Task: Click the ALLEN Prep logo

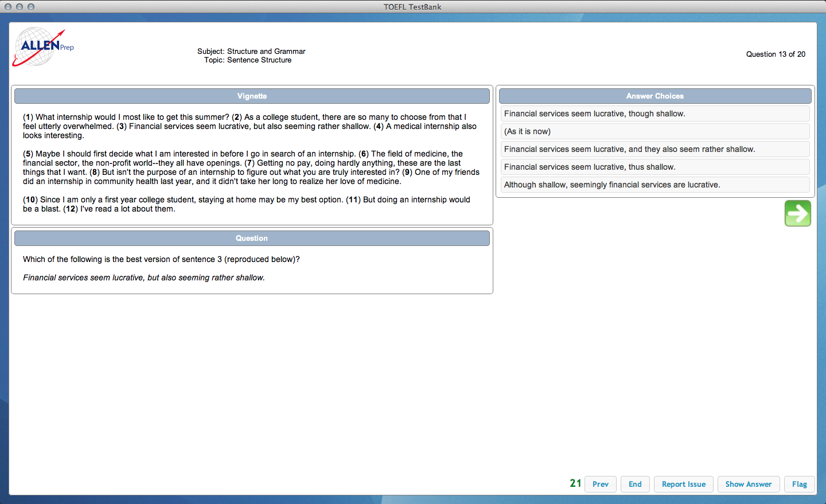Action: pos(43,47)
